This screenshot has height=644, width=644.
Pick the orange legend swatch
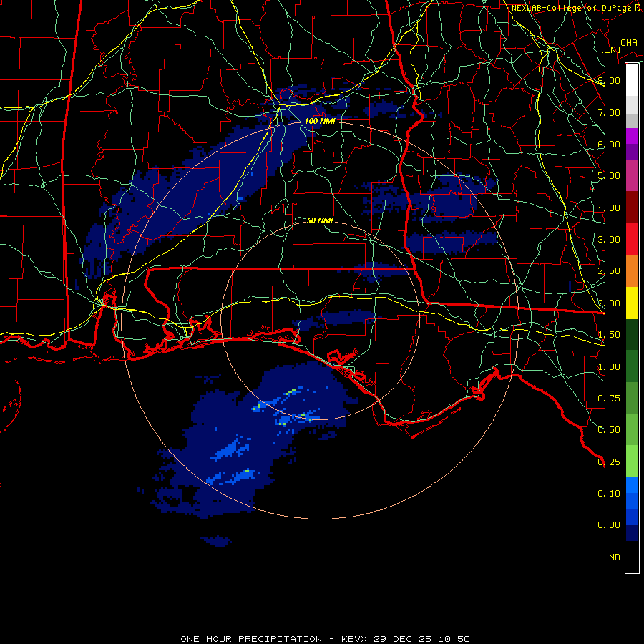pos(632,271)
